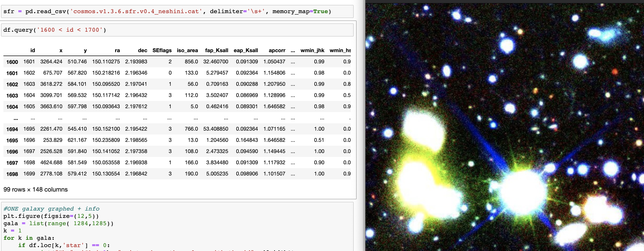Click the 'SEflags' column header

[162, 50]
